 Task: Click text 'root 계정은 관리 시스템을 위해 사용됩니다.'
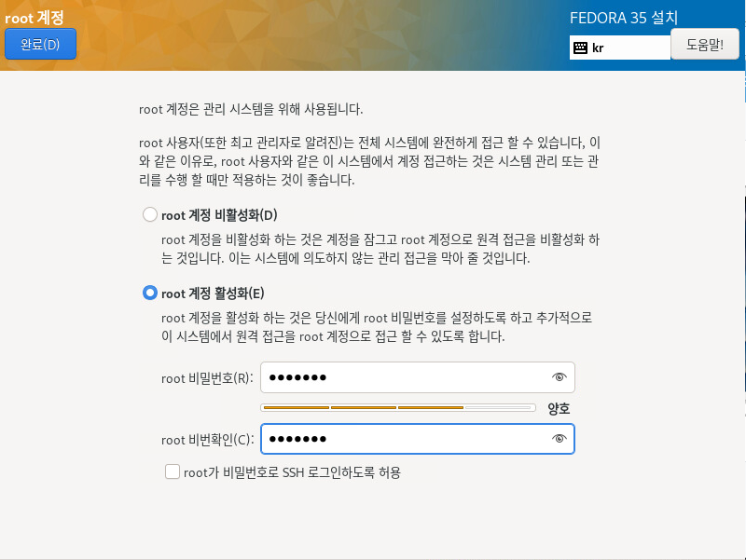click(251, 109)
